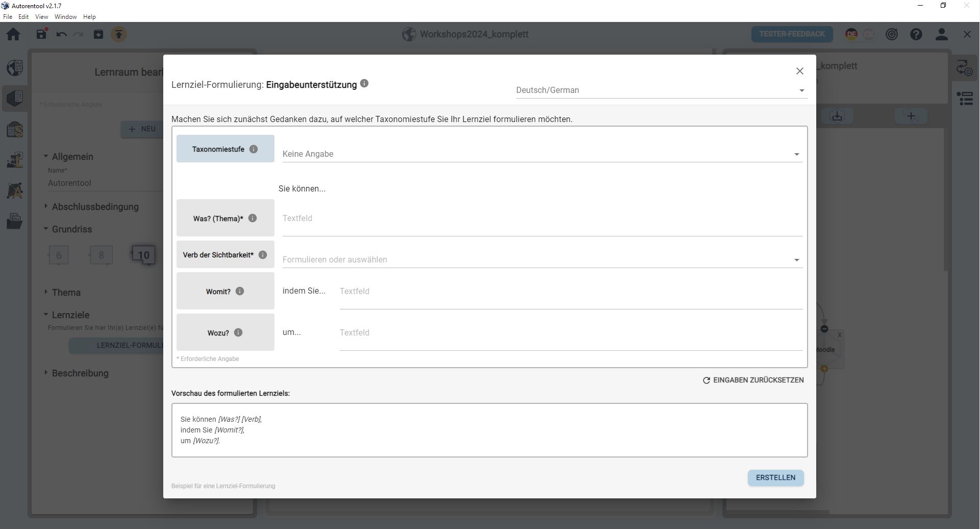Image resolution: width=980 pixels, height=529 pixels.
Task: Click info icon beside Eingabeunterstützung title
Action: click(364, 84)
